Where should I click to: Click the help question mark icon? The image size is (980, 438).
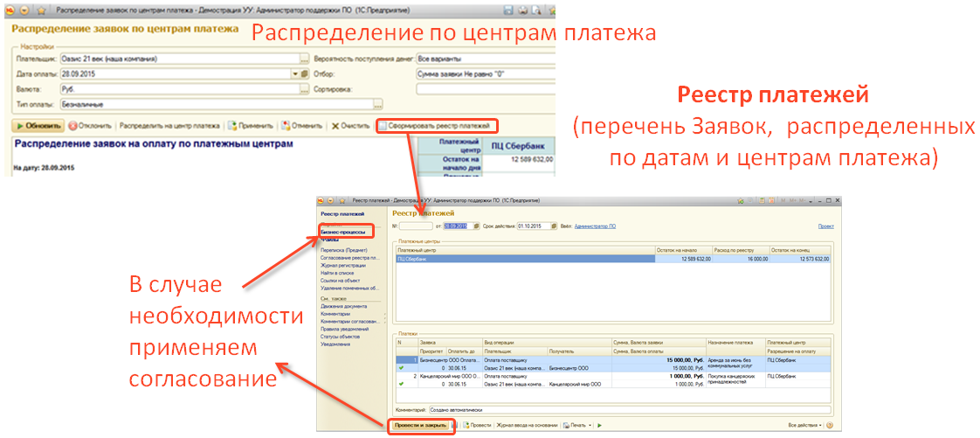[x=829, y=425]
